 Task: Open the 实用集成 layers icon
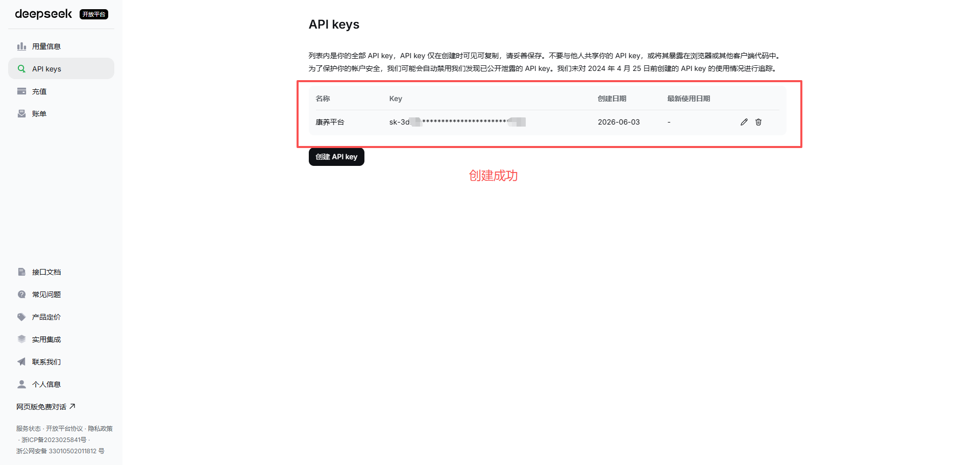[21, 339]
